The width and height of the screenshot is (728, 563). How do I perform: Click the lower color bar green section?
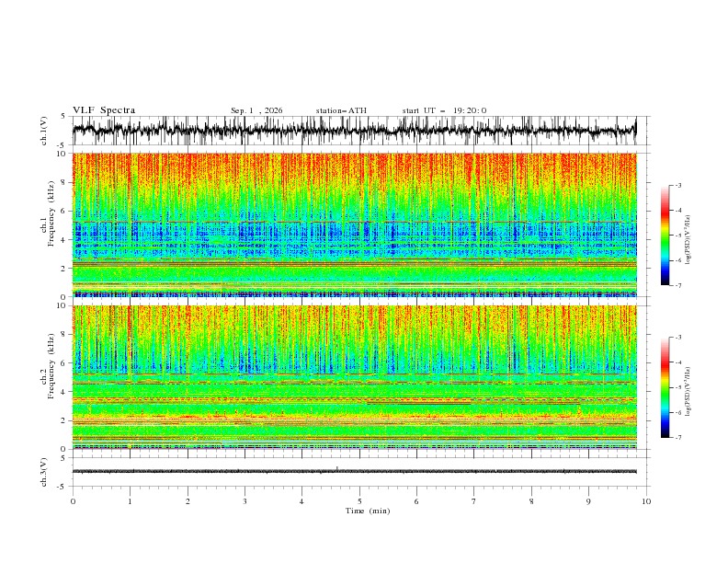(x=665, y=389)
